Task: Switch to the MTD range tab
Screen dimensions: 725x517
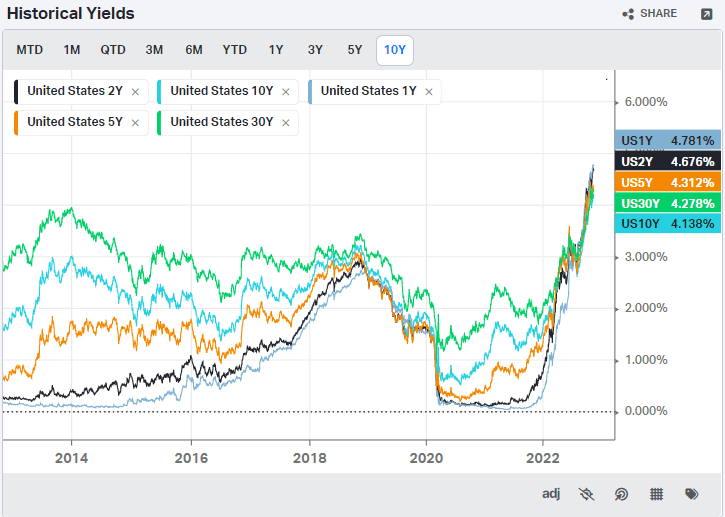Action: click(30, 50)
